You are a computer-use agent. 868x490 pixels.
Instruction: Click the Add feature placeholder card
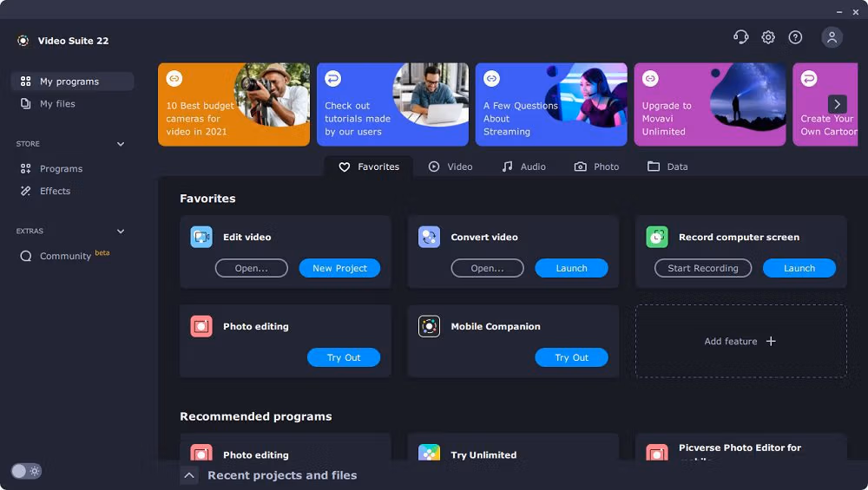[x=741, y=341]
